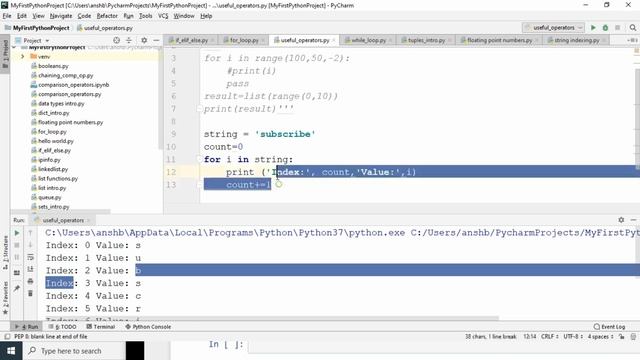
Task: Open hello world.py file
Action: [56, 141]
